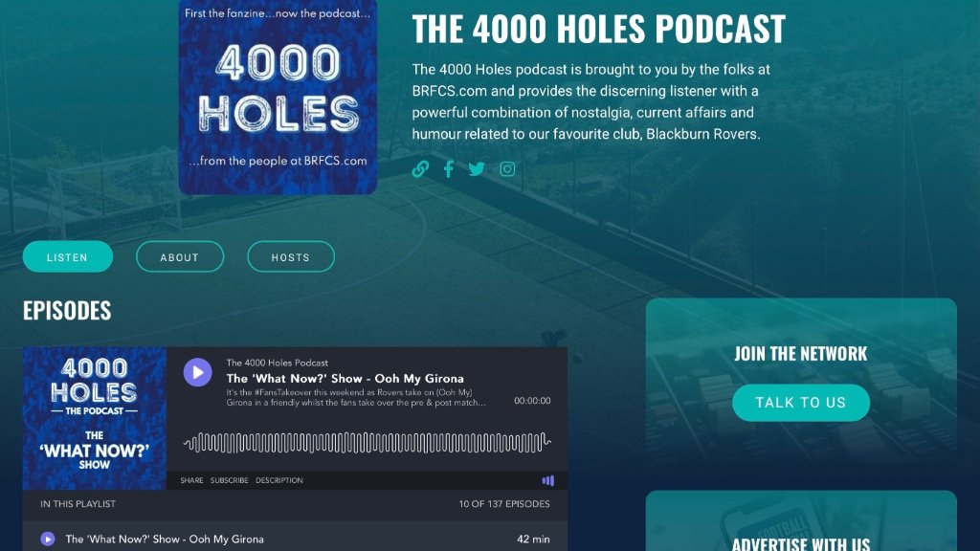Seek within the audio waveform progress bar

pos(367,442)
